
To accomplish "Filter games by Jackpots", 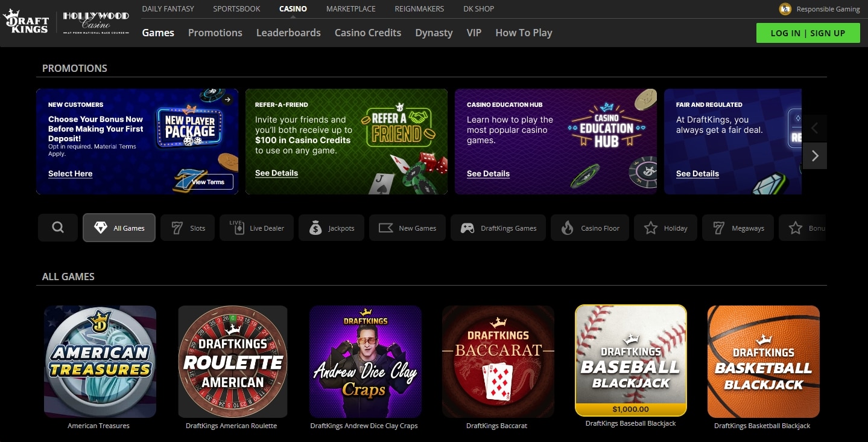I will point(331,228).
